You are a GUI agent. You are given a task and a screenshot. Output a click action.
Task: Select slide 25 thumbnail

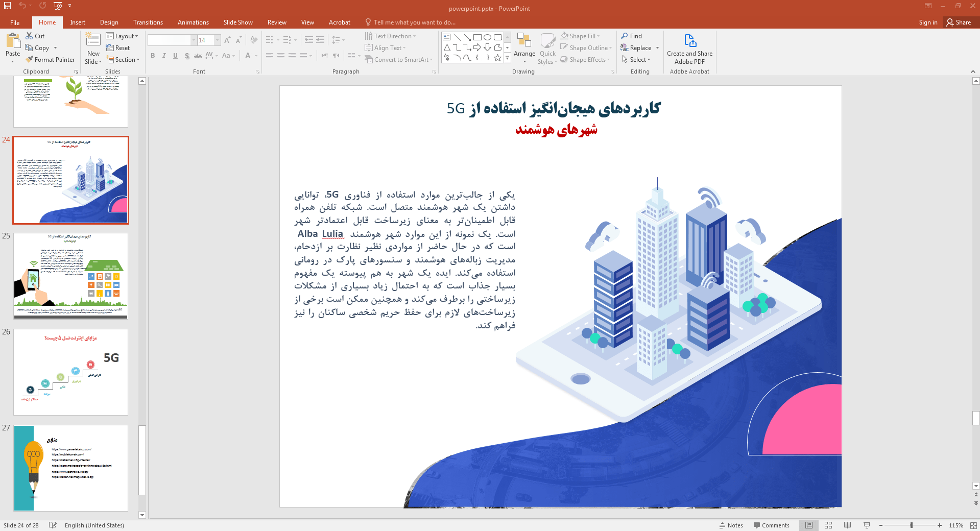coord(70,276)
